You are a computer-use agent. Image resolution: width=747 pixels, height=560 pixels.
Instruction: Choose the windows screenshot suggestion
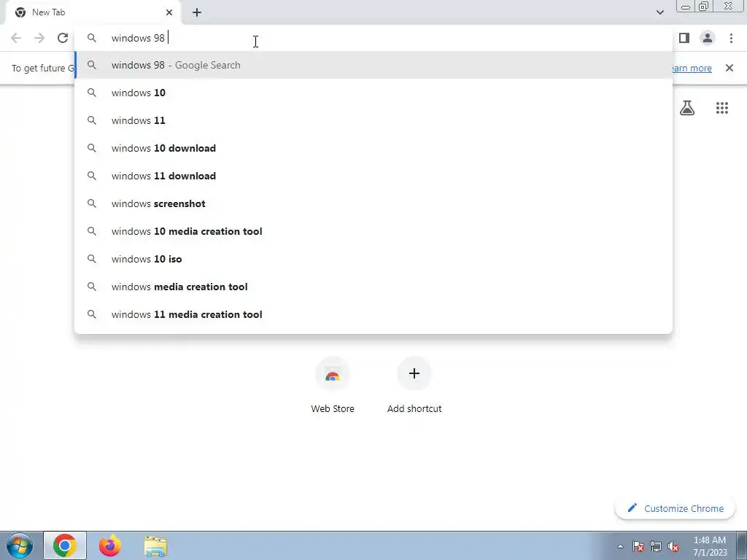[x=373, y=203]
